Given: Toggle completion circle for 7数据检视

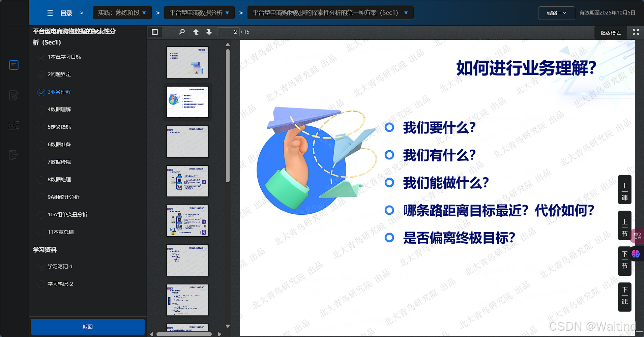Looking at the screenshot, I should [x=41, y=162].
